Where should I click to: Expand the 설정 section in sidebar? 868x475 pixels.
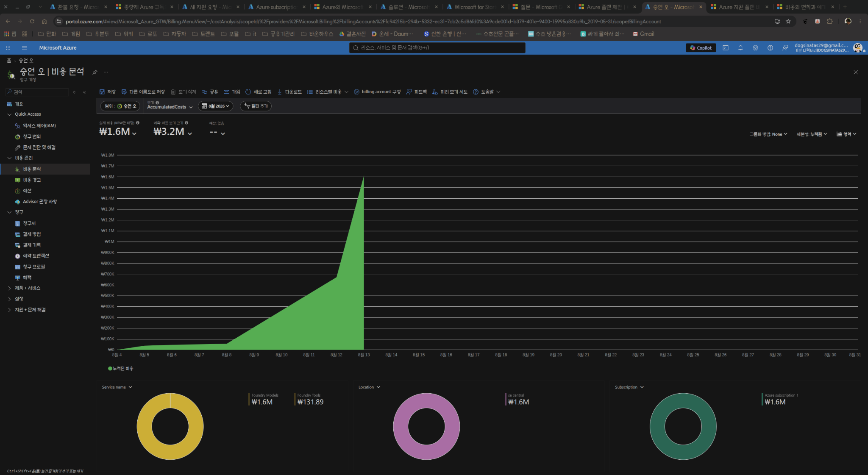[x=9, y=299]
